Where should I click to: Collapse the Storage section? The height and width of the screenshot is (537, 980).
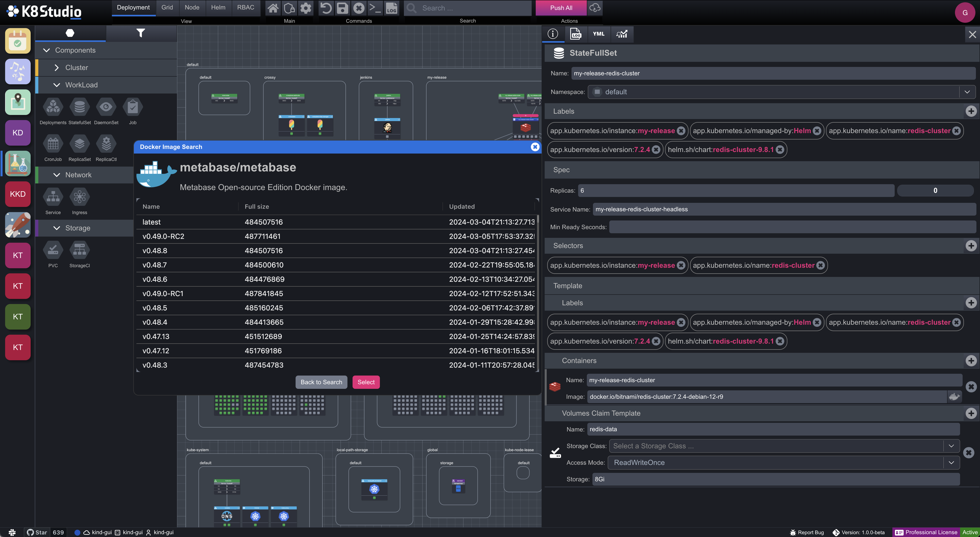point(57,228)
